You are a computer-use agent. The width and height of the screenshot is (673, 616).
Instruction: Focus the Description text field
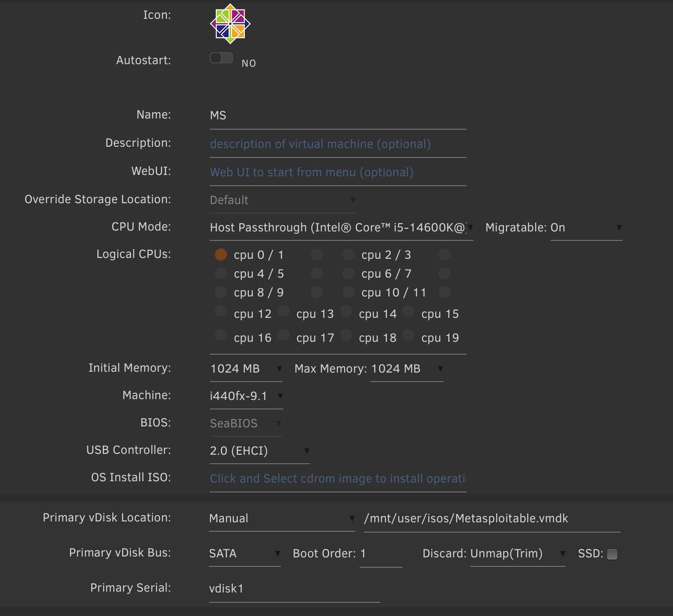point(337,144)
